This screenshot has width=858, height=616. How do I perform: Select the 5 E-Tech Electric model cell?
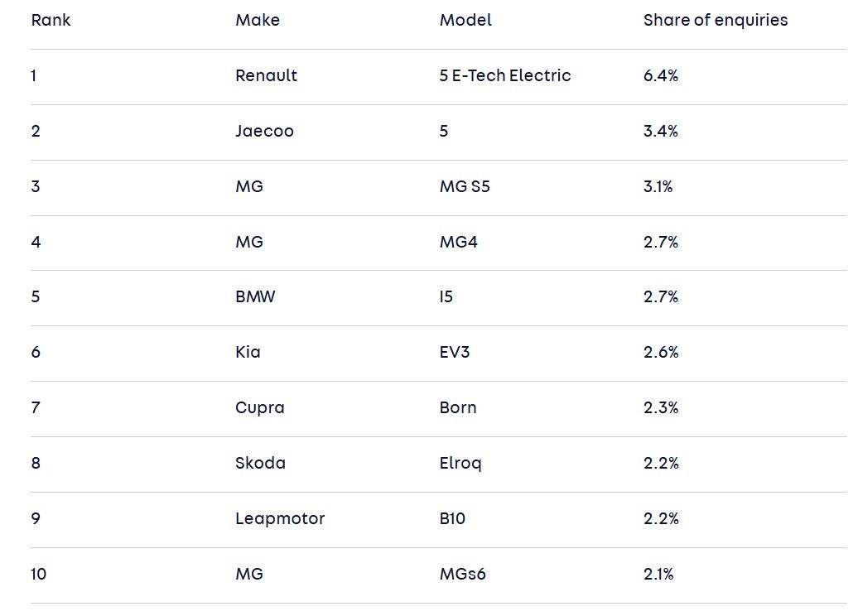505,75
